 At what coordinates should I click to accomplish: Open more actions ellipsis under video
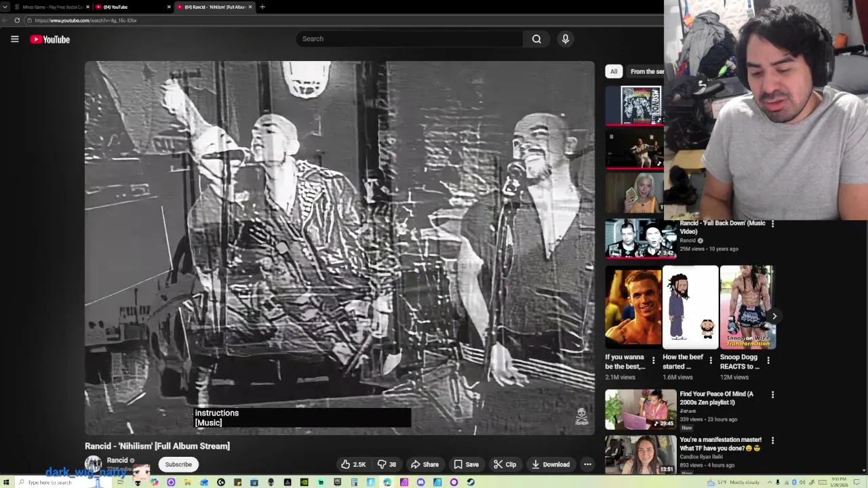click(x=587, y=464)
